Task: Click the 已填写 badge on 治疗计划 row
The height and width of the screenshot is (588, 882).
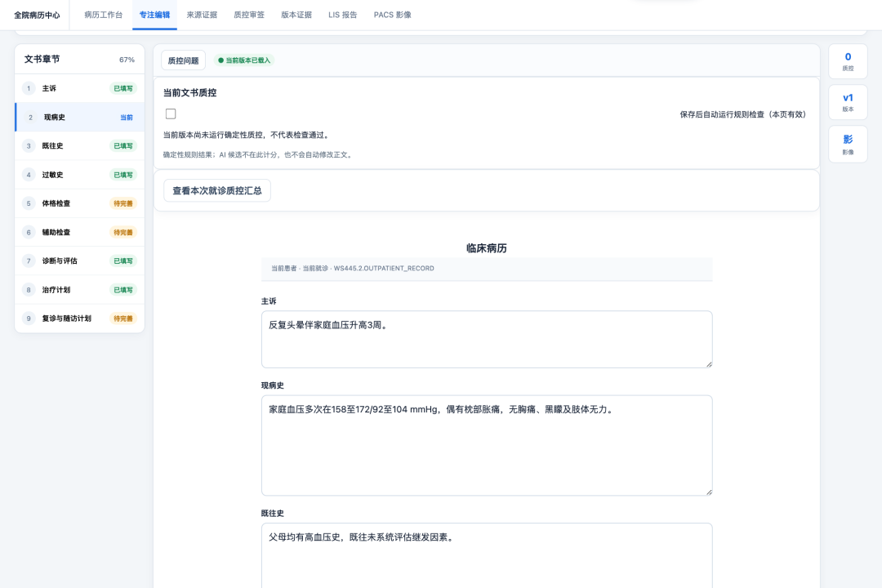Action: [x=123, y=290]
